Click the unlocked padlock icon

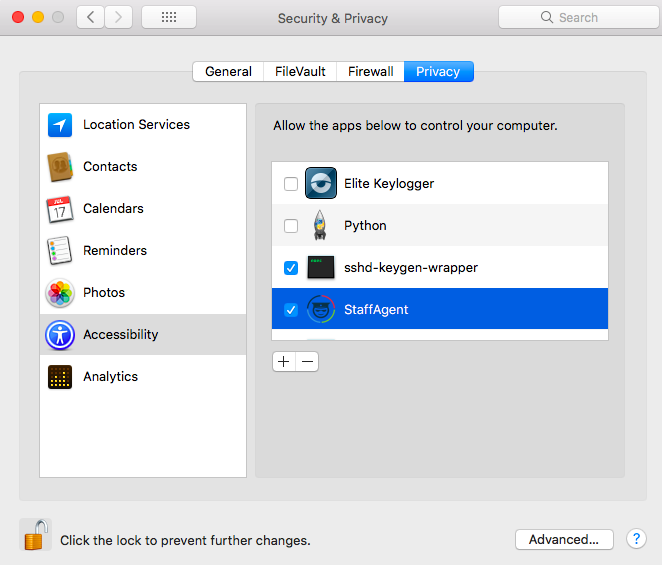(x=35, y=535)
